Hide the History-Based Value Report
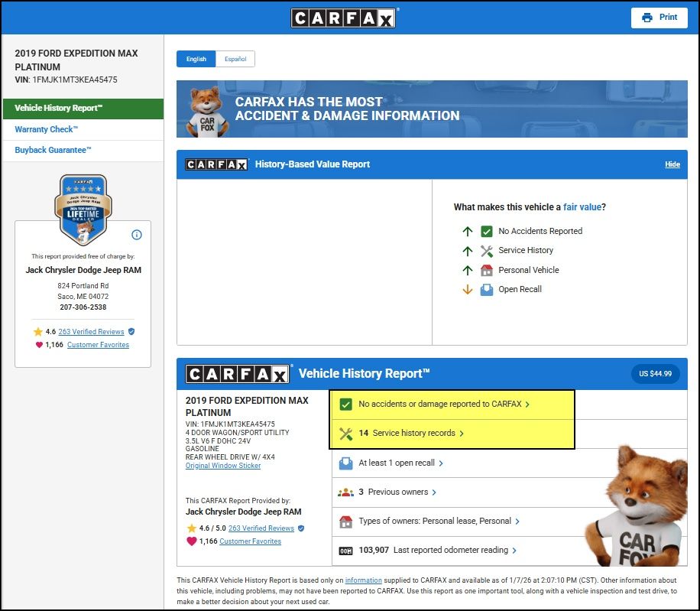Viewport: 700px width, 611px height. click(x=672, y=164)
